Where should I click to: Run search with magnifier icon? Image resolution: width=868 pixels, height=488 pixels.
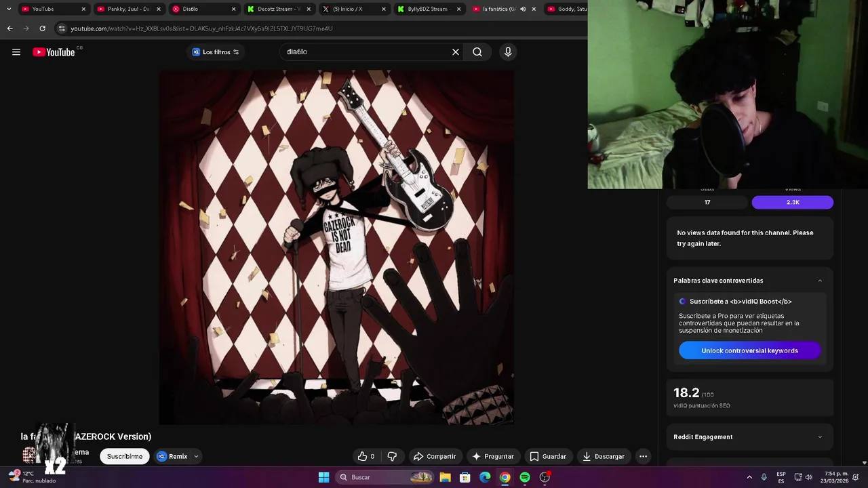pyautogui.click(x=477, y=52)
